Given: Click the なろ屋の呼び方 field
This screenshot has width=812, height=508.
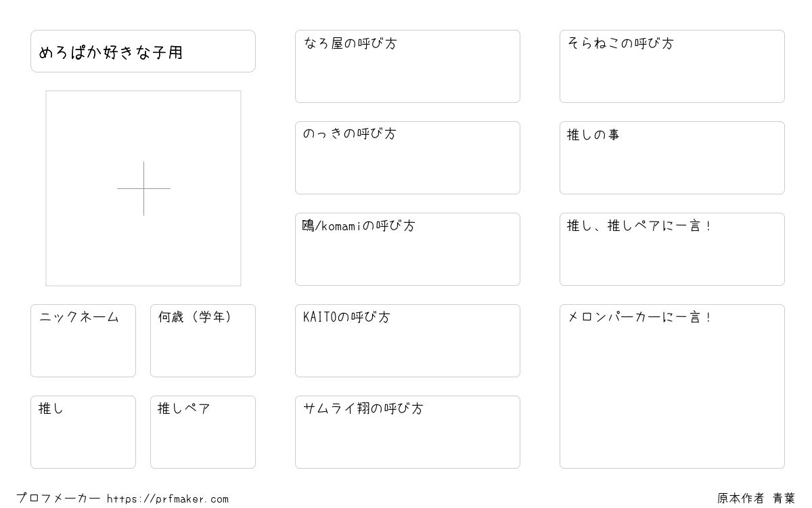Looking at the screenshot, I should [407, 66].
